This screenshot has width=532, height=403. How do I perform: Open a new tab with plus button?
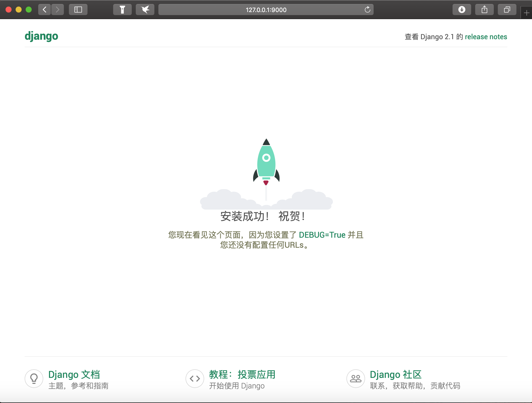coord(527,13)
